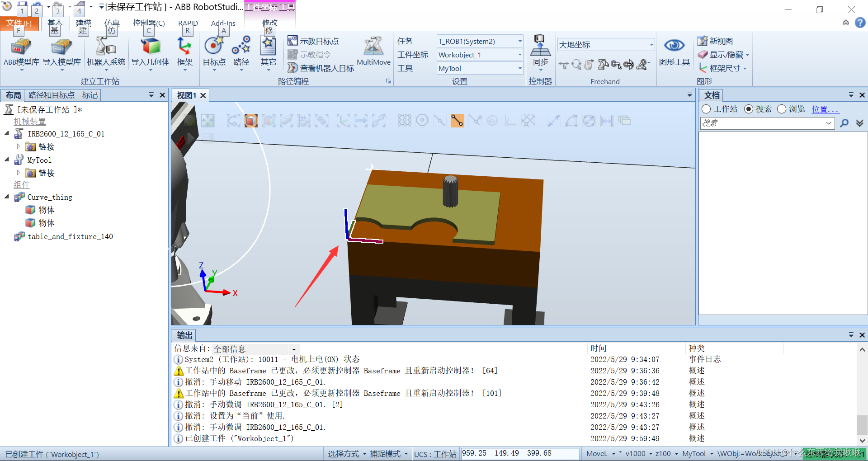
Task: Open 图形工具 graphics tools
Action: pyautogui.click(x=674, y=52)
